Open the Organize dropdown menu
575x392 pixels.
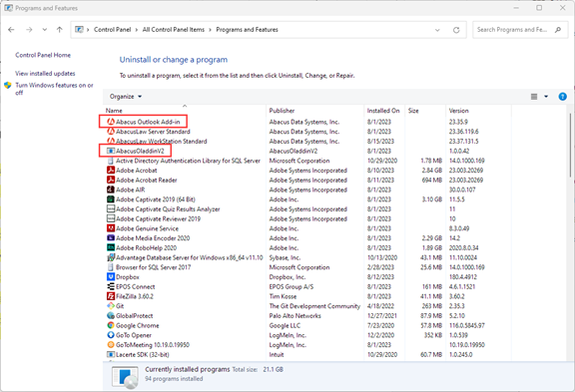coord(126,97)
